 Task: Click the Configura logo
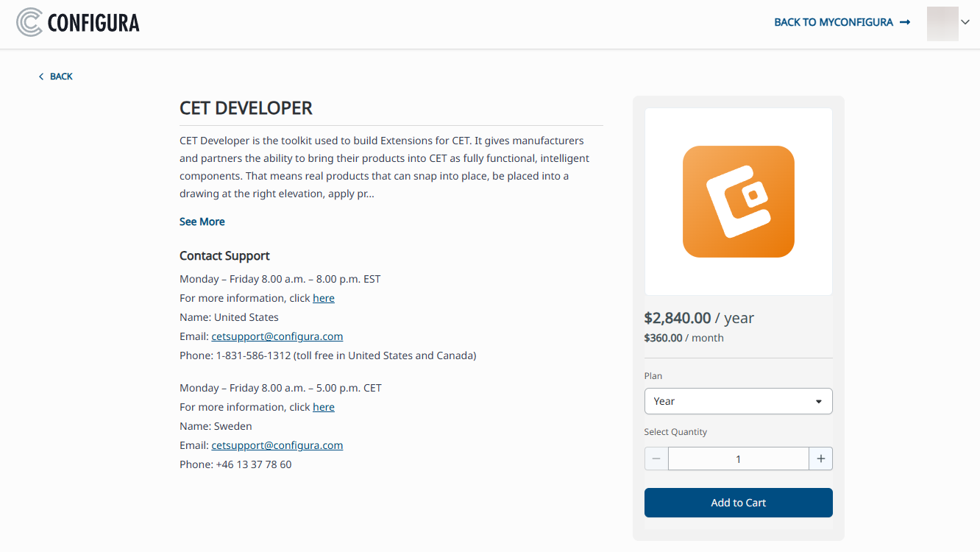[x=78, y=22]
